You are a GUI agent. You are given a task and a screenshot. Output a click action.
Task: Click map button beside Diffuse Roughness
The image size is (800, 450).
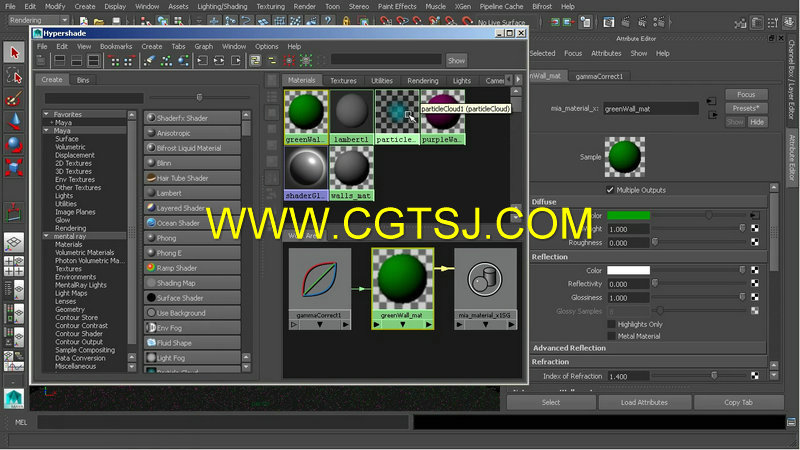[x=755, y=242]
